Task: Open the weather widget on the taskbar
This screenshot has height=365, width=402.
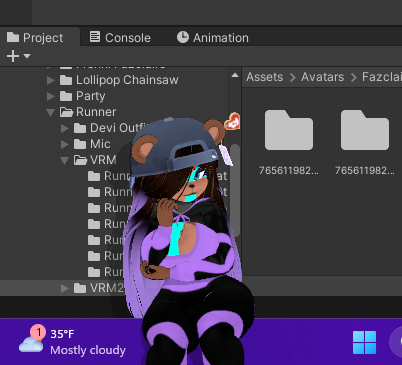Action: (72, 341)
